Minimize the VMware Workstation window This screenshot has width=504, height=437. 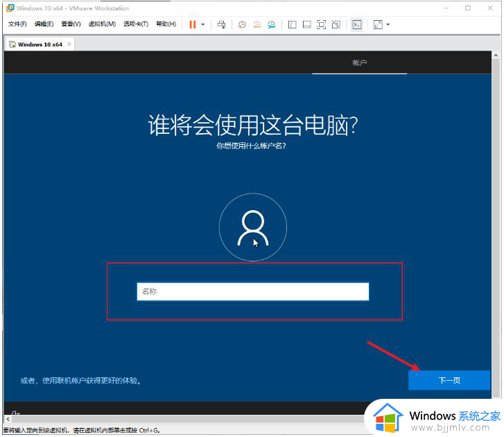pyautogui.click(x=446, y=8)
